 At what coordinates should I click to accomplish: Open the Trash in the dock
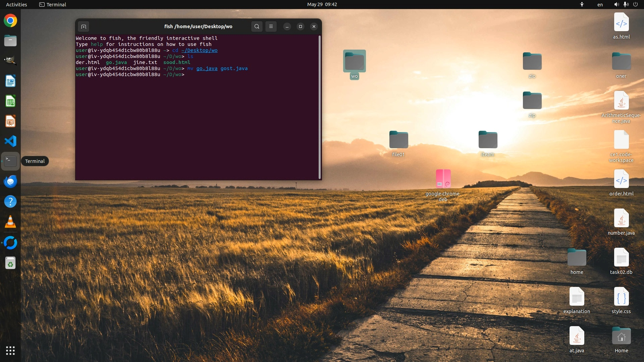[x=10, y=263]
